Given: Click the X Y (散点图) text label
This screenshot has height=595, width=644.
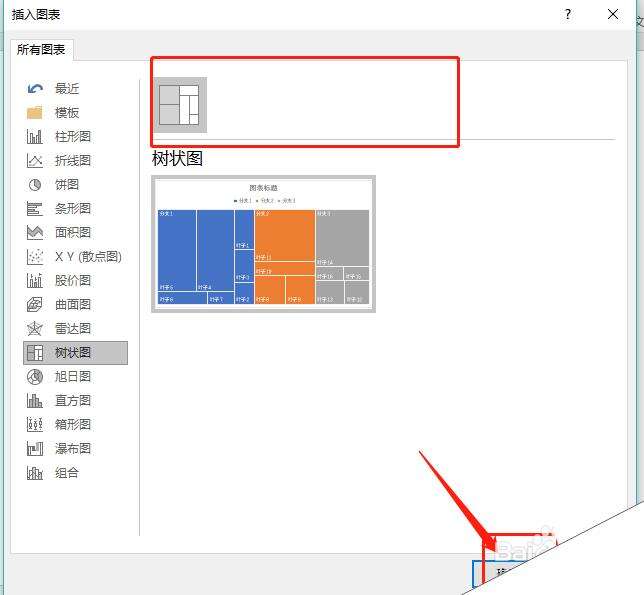Looking at the screenshot, I should (x=88, y=257).
